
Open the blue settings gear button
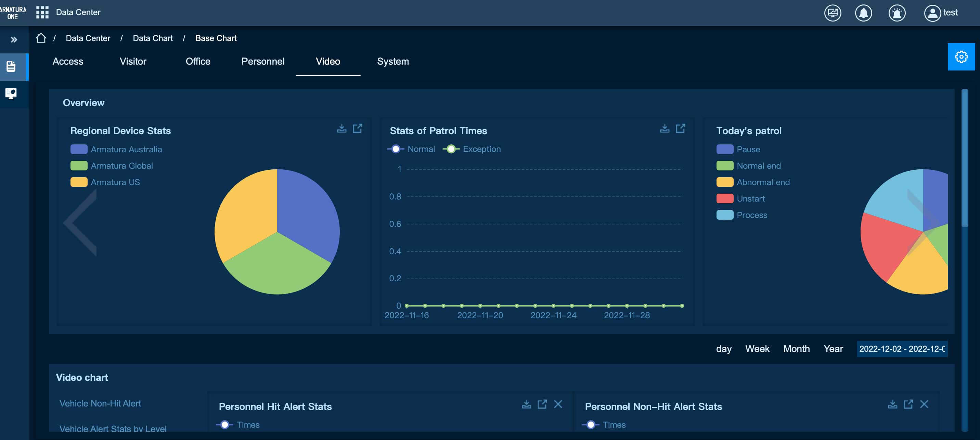pos(961,57)
